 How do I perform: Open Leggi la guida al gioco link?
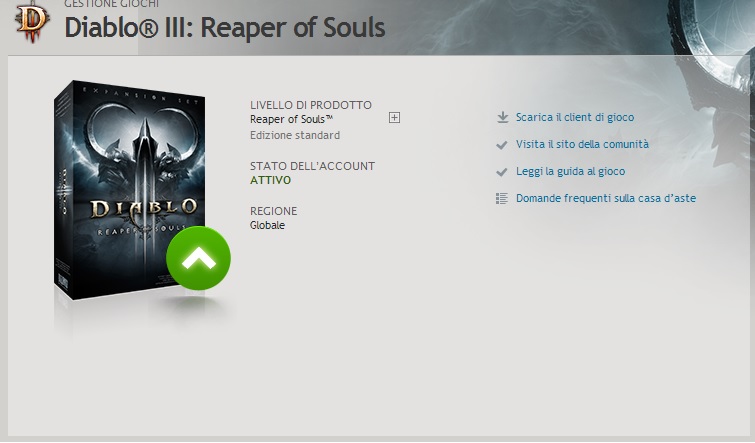571,171
